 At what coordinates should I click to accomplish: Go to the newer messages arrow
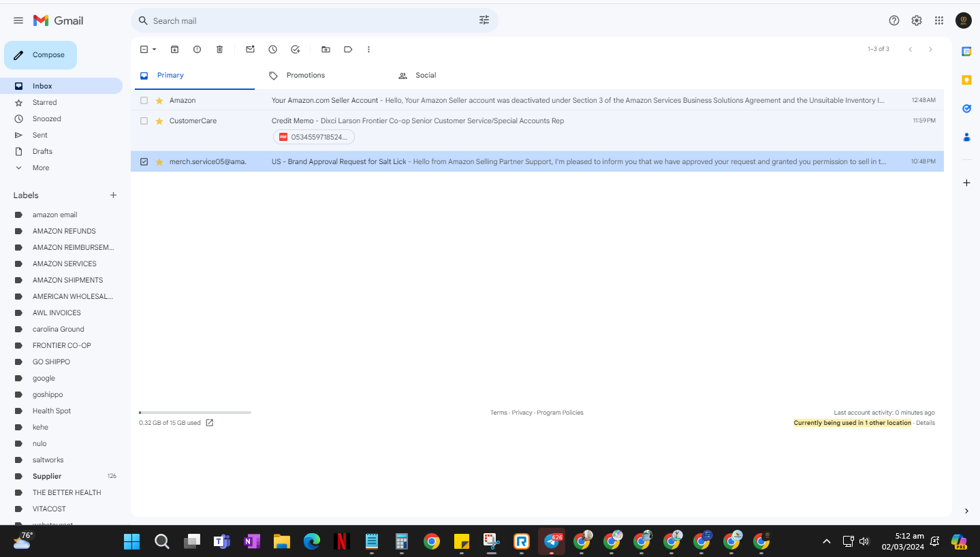pos(910,49)
